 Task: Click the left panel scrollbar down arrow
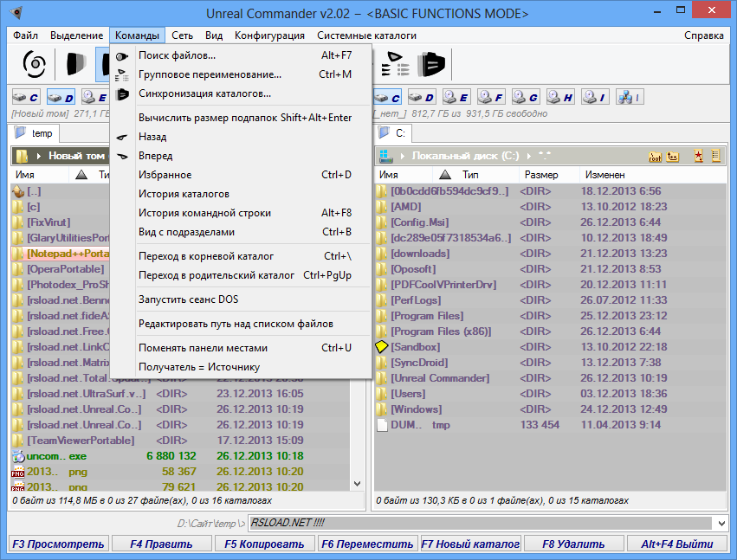click(x=357, y=484)
